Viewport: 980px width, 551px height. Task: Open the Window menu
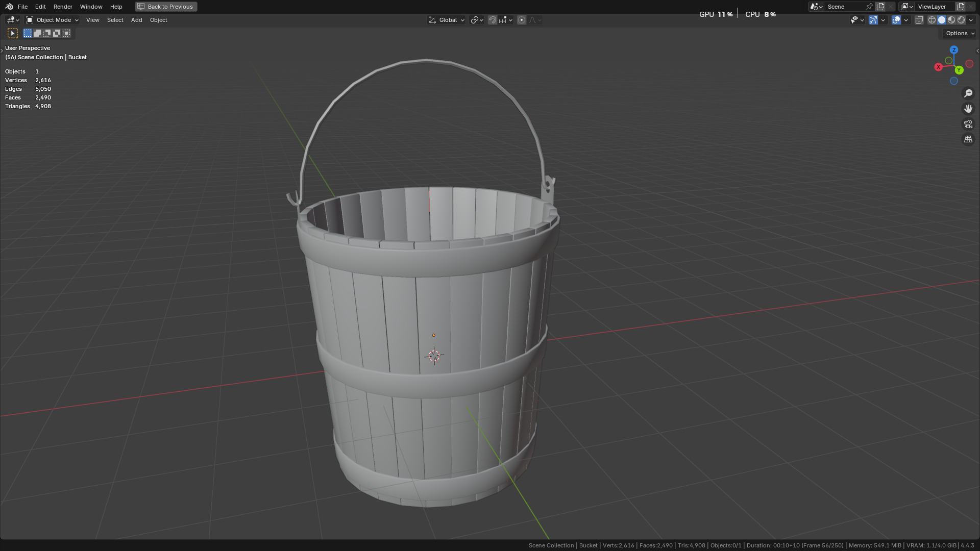pos(91,7)
